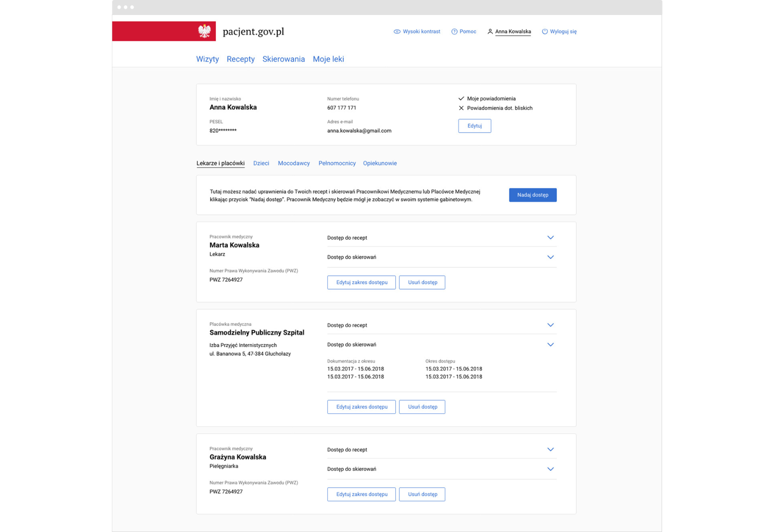Switch to the Pełnomocnicy tab
774x532 pixels.
[337, 163]
